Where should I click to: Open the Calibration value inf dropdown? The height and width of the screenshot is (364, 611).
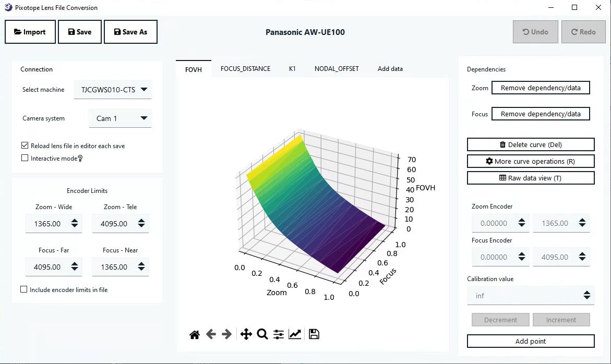(x=531, y=296)
